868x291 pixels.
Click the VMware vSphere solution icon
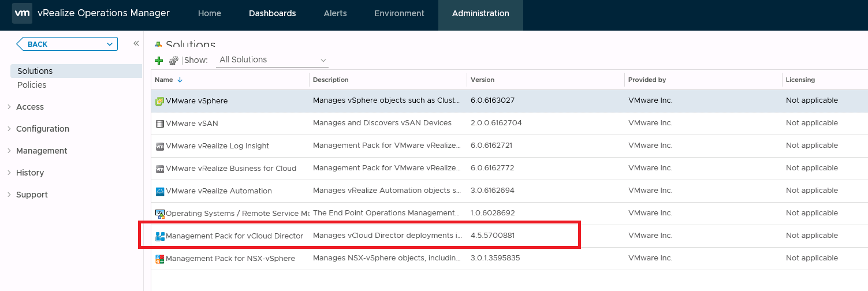click(160, 101)
